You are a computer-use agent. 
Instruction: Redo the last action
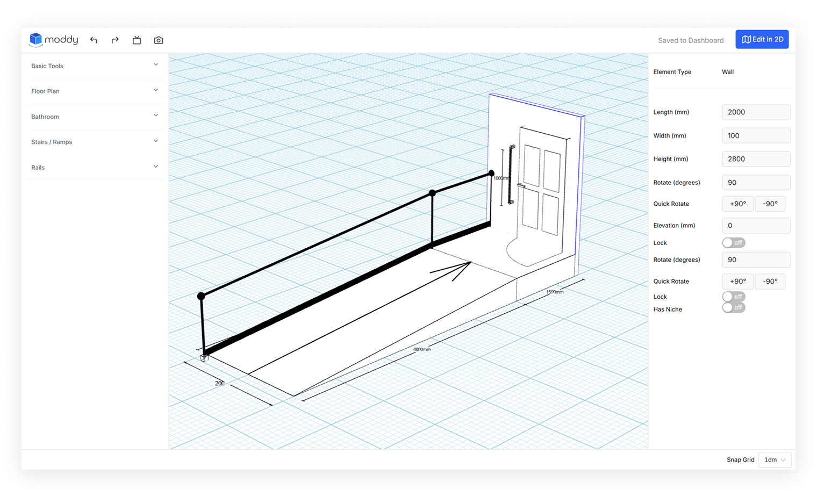click(x=115, y=40)
